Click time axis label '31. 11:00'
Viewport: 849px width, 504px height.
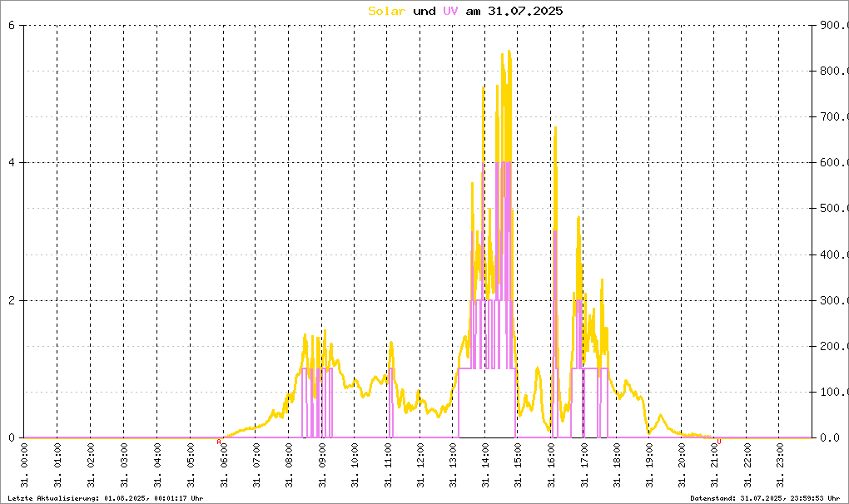coord(388,466)
